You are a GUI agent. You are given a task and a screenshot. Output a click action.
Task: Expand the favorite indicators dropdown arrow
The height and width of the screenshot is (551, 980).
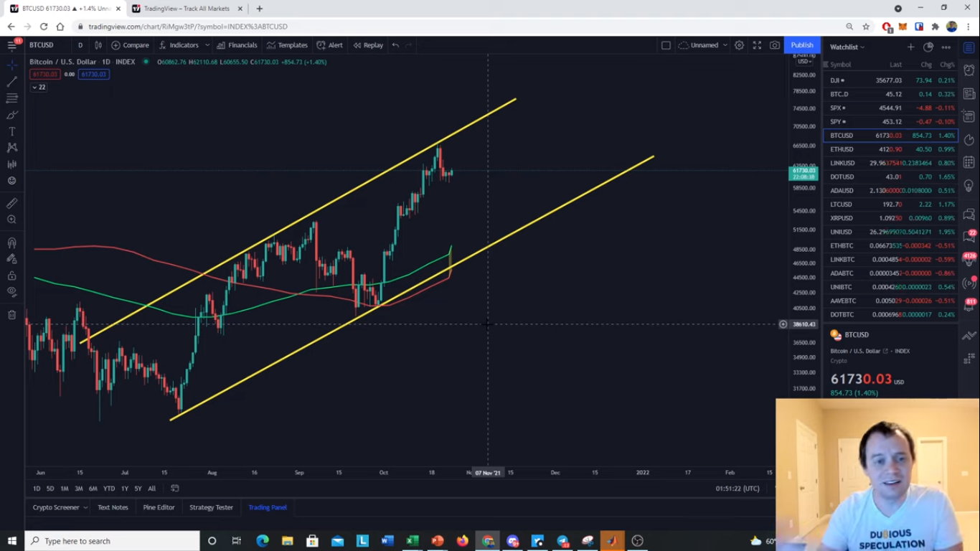click(x=207, y=45)
